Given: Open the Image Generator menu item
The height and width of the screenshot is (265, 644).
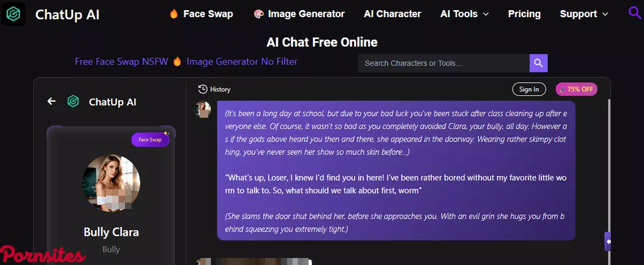Looking at the screenshot, I should (x=299, y=14).
